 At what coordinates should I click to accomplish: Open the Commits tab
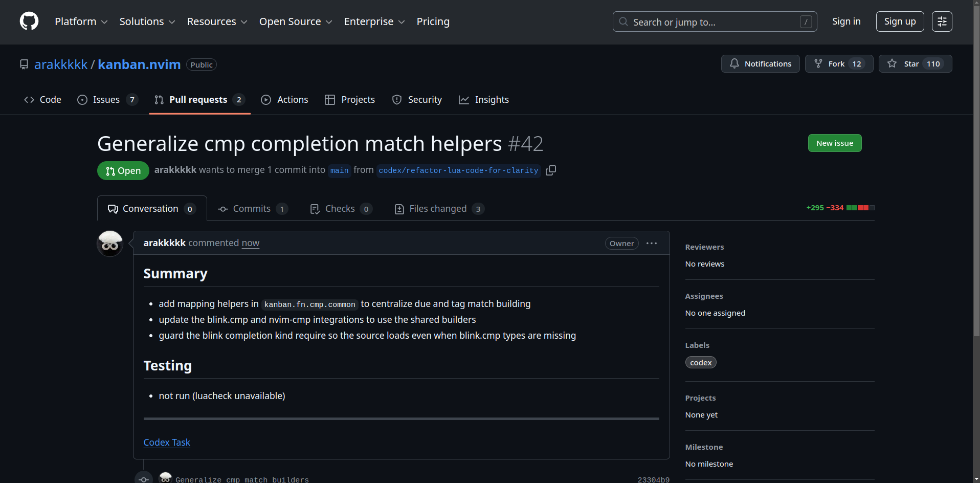[x=252, y=209]
